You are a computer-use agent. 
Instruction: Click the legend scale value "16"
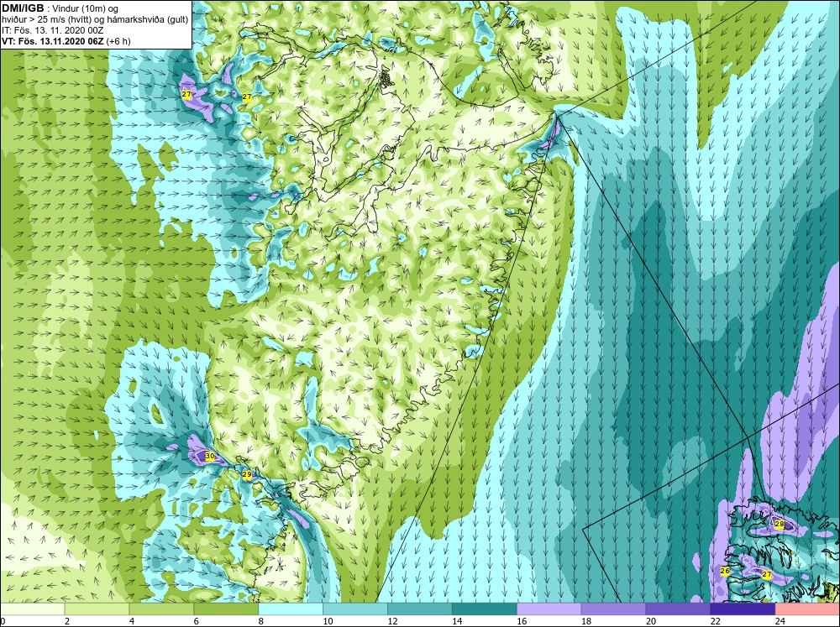(522, 621)
